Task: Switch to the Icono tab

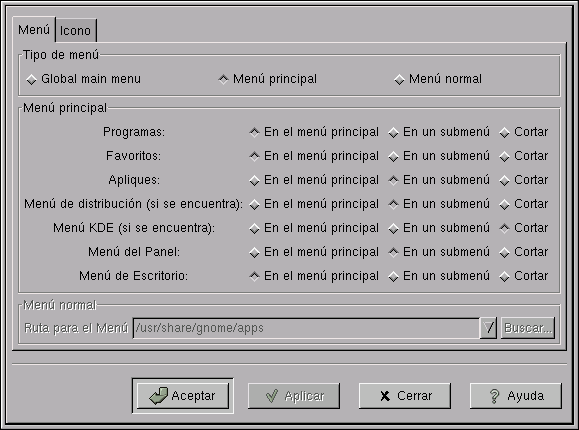Action: click(x=76, y=31)
